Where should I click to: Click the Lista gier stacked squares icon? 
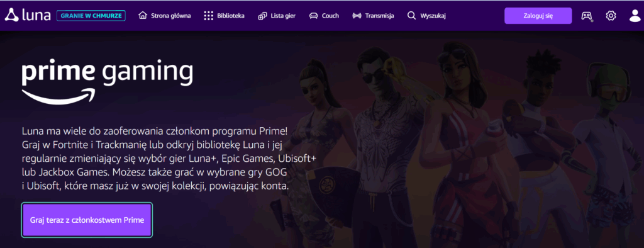[x=262, y=16]
